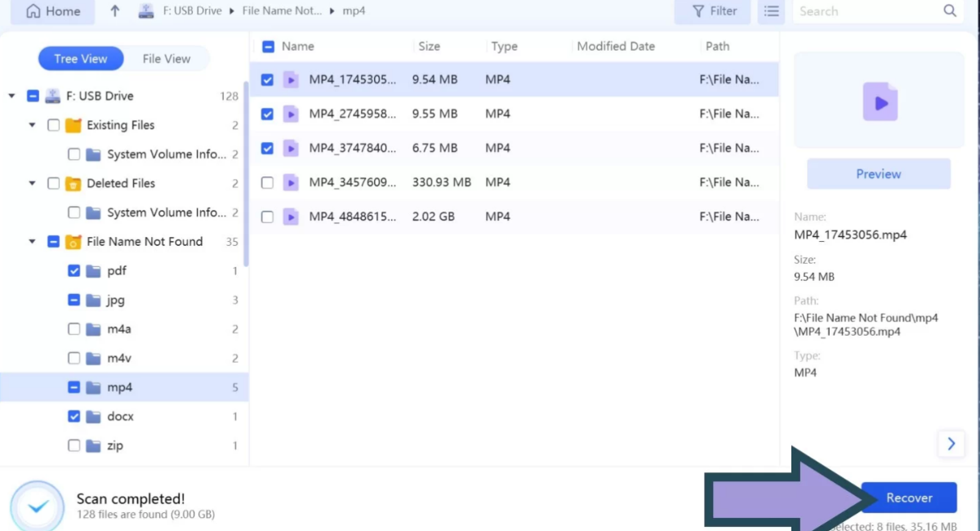
Task: Click the search magnifier icon
Action: (x=950, y=11)
